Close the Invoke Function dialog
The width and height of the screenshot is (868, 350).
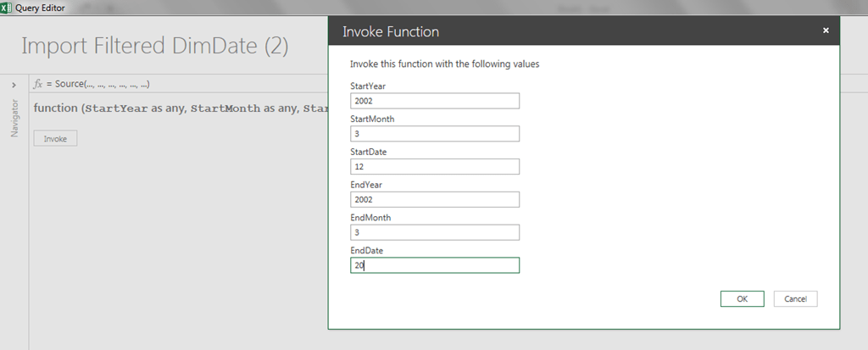pyautogui.click(x=826, y=31)
